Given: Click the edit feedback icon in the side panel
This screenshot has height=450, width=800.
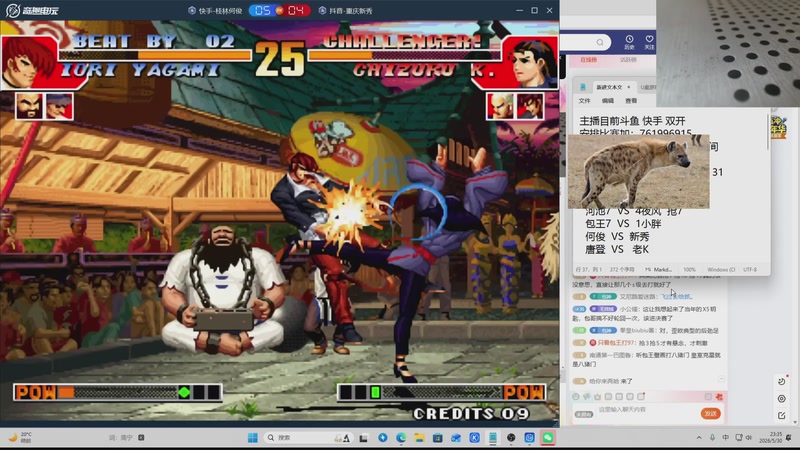Looking at the screenshot, I should click(x=782, y=416).
